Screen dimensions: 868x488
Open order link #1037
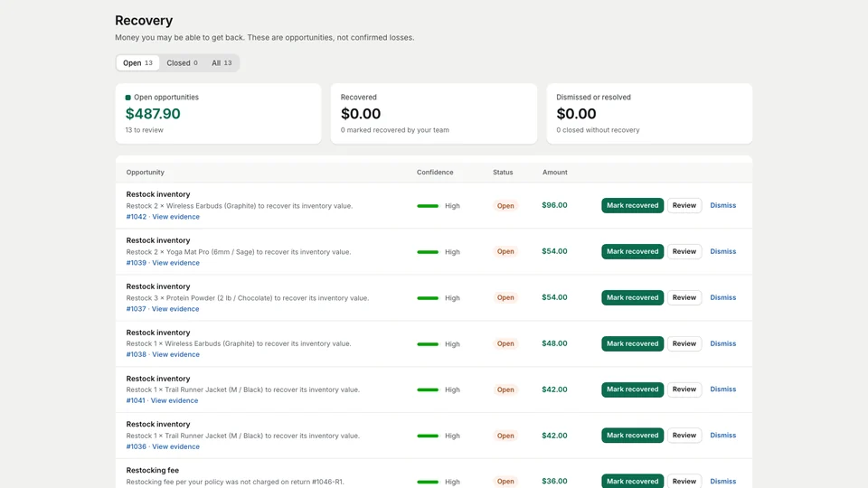pos(136,309)
